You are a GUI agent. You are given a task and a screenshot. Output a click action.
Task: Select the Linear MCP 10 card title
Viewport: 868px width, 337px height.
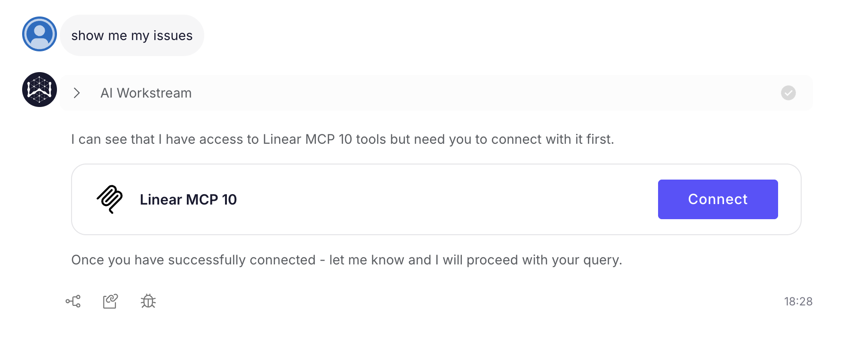coord(188,199)
